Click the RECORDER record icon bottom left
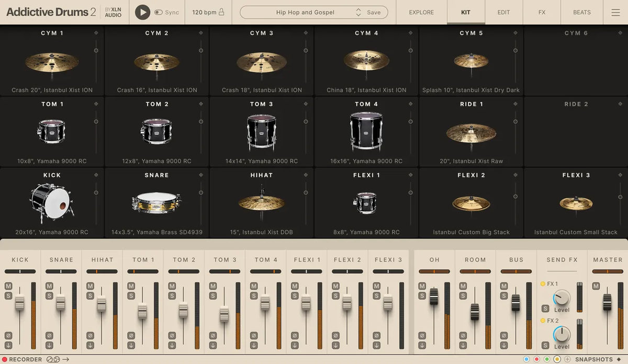The image size is (628, 364). pyautogui.click(x=6, y=359)
